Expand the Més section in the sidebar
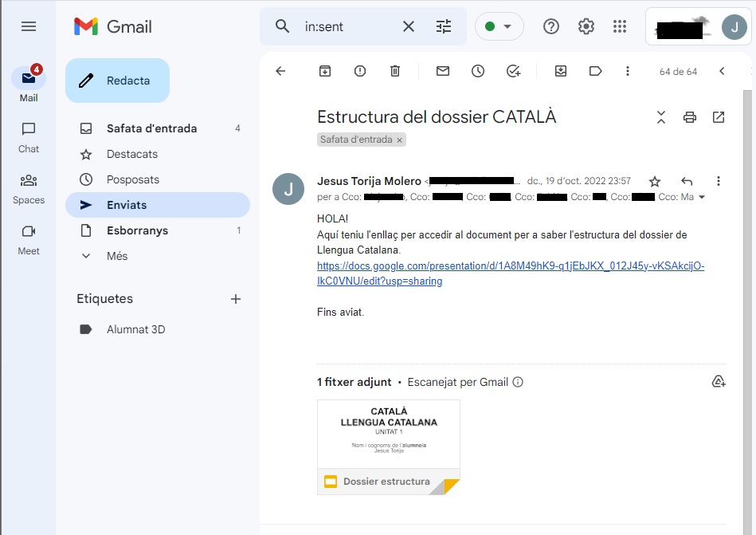The width and height of the screenshot is (756, 535). point(117,256)
